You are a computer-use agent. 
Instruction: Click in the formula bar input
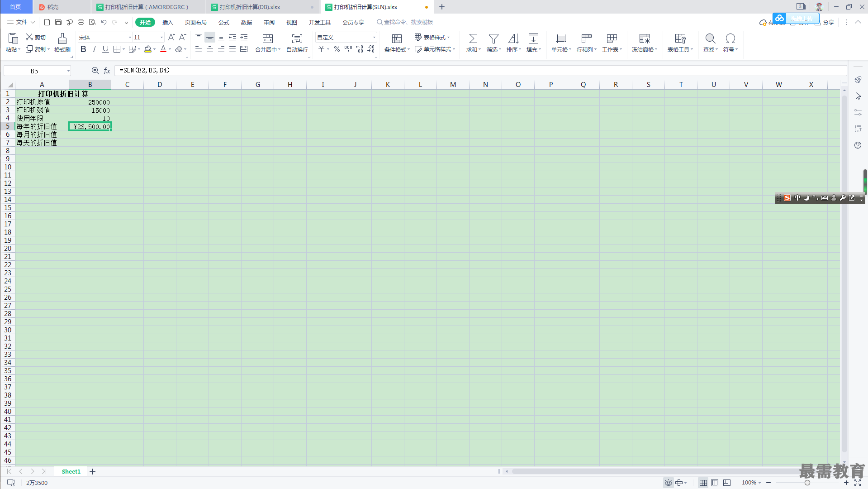point(480,71)
